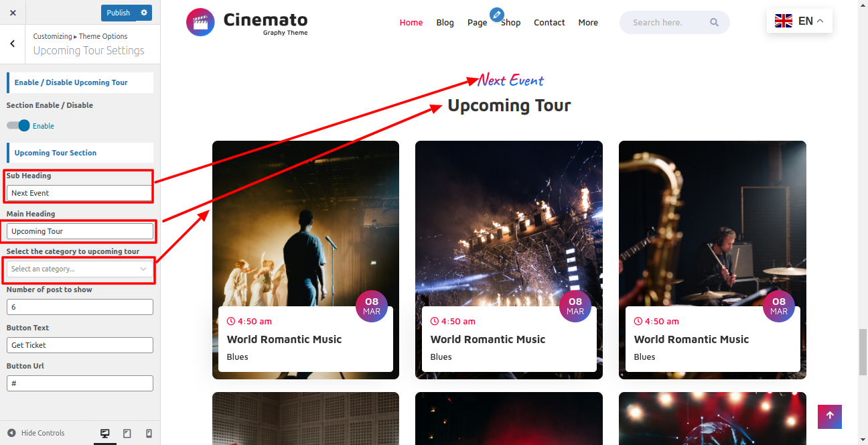Open the upcoming tour category dropdown
Image resolution: width=868 pixels, height=445 pixels.
point(80,269)
